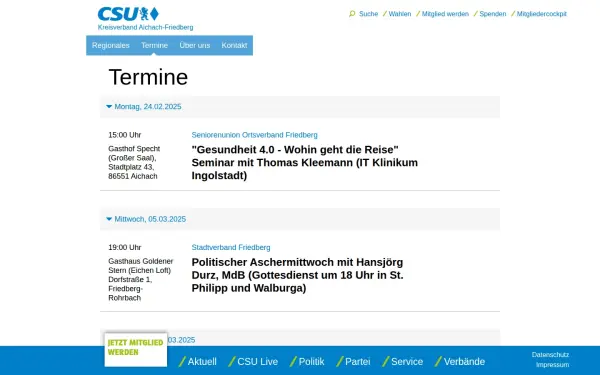Click the 19:00 Uhr time text
The height and width of the screenshot is (375, 600).
tap(125, 247)
